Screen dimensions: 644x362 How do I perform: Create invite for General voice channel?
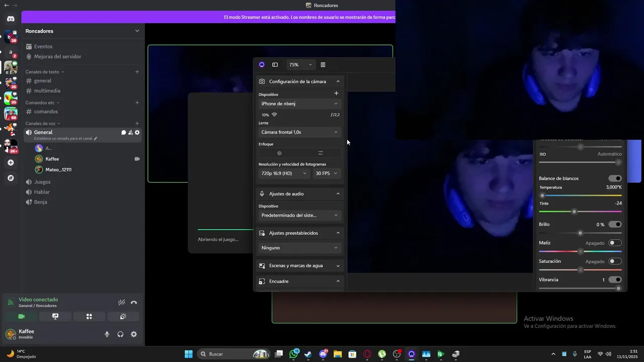(130, 132)
